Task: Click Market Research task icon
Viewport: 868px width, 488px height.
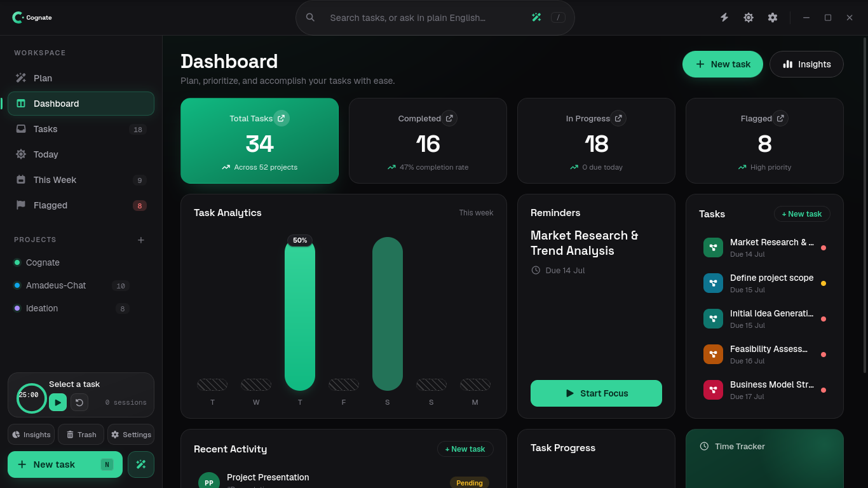Action: tap(713, 248)
